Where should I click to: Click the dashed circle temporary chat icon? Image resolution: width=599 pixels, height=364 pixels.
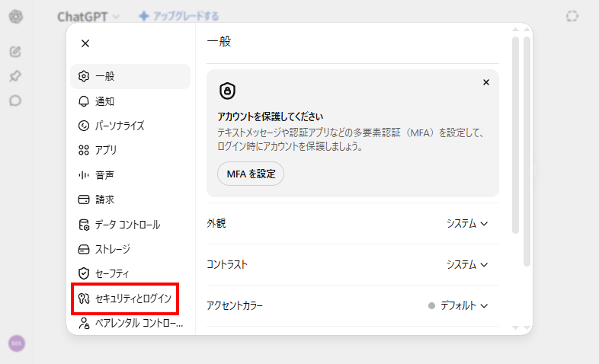click(572, 17)
